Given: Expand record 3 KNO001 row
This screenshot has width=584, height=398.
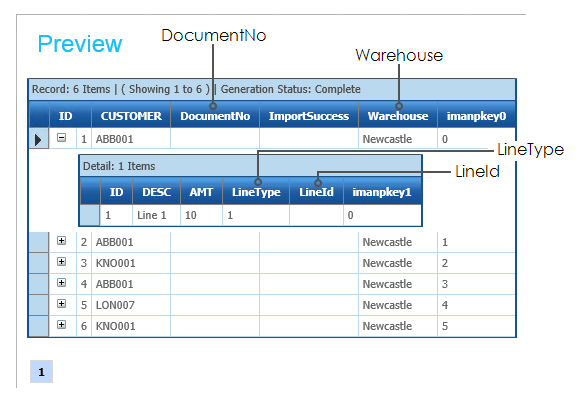Looking at the screenshot, I should [61, 261].
